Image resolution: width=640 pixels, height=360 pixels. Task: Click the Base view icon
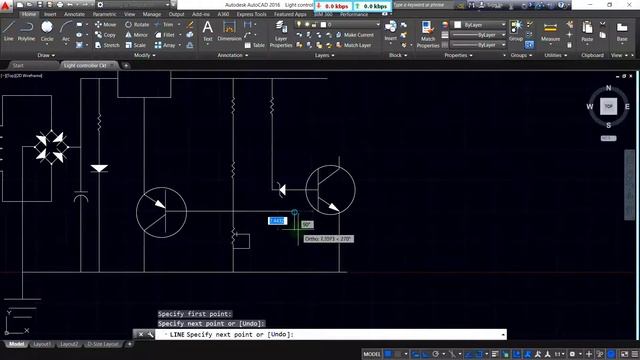click(x=622, y=31)
